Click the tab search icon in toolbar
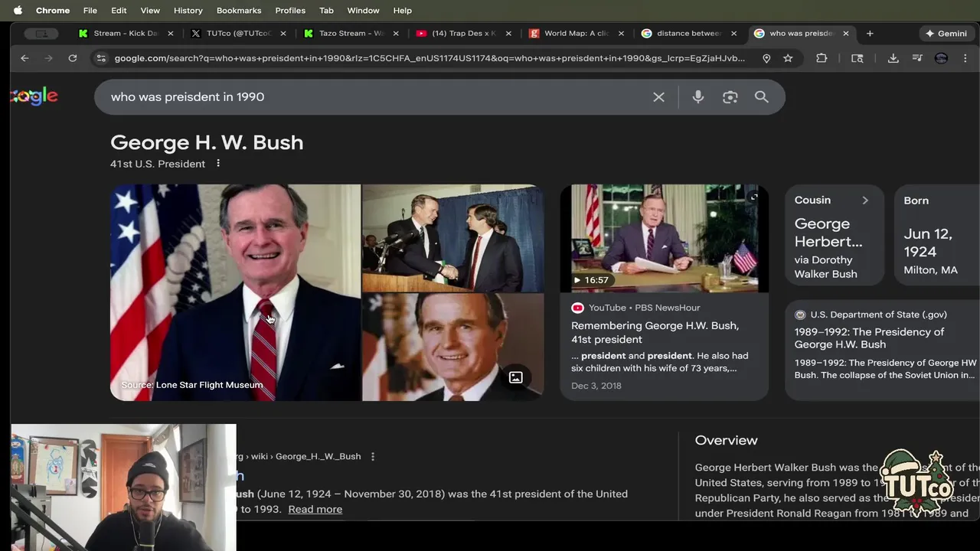980x551 pixels. tap(857, 58)
